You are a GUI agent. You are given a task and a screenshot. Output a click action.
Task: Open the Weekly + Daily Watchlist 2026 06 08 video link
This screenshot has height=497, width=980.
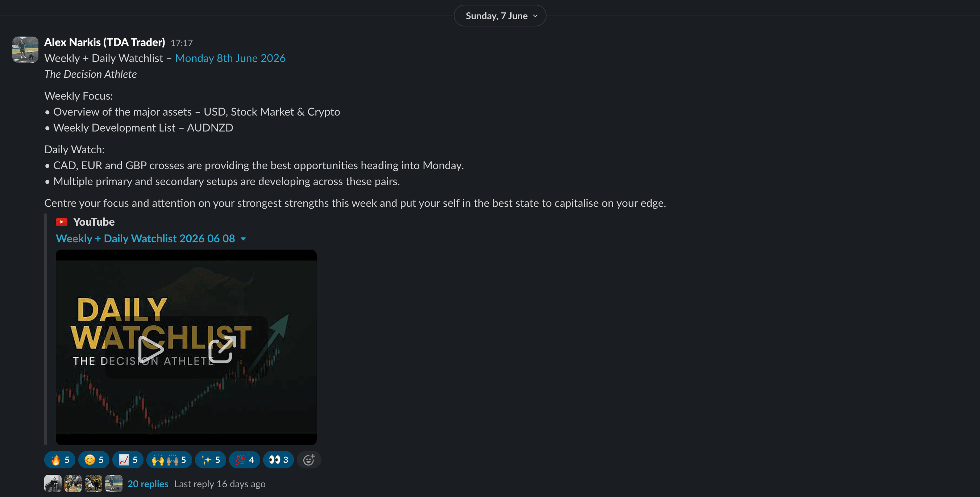point(145,238)
